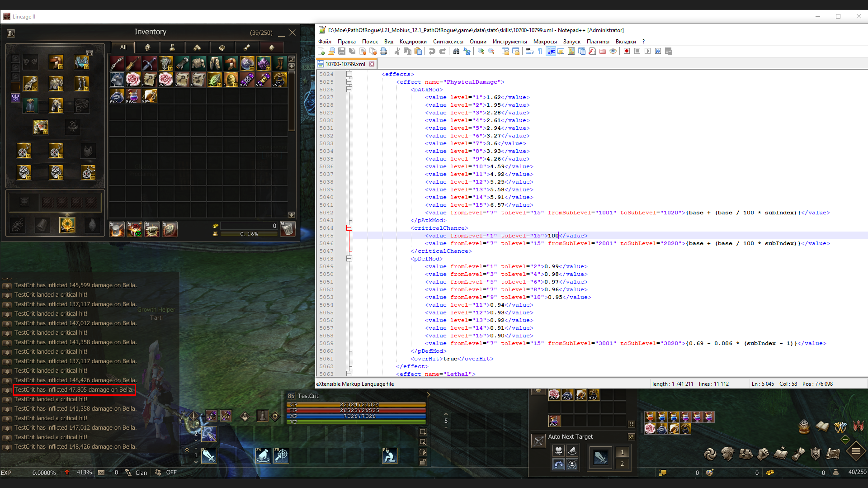868x488 pixels.
Task: Cut selection with the scissors icon
Action: coord(397,51)
